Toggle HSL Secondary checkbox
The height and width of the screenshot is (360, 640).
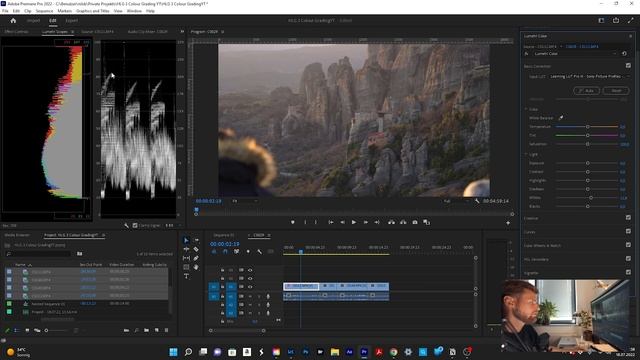click(628, 258)
